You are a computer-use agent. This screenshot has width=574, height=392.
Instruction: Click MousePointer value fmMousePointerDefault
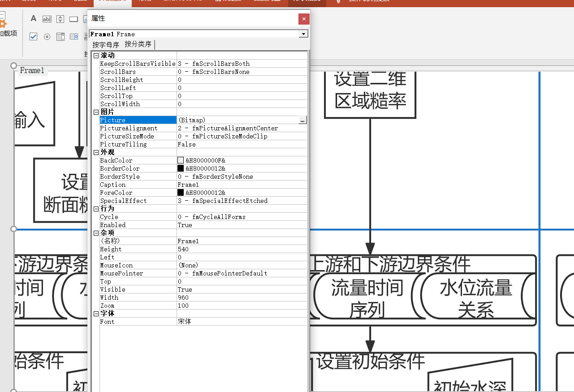coord(222,273)
